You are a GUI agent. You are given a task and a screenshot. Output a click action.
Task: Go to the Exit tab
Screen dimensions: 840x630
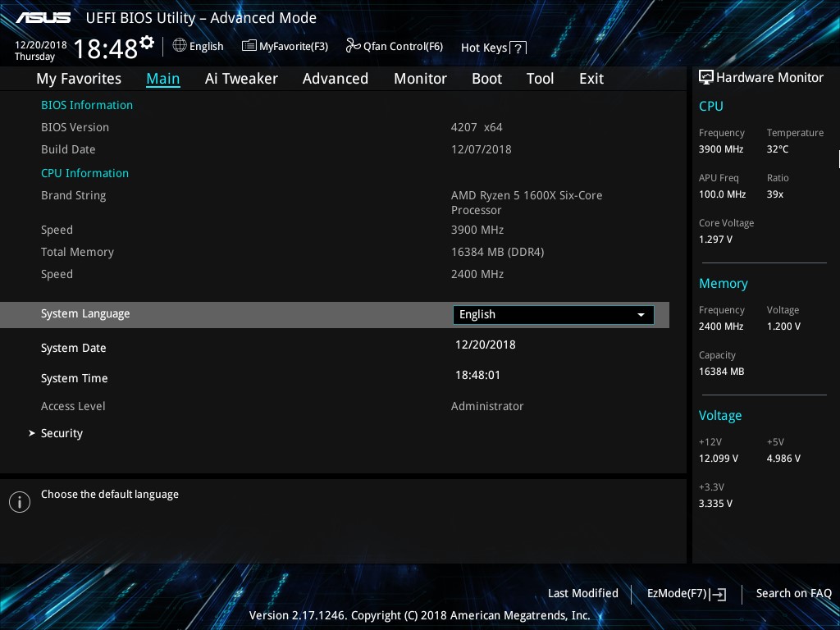(591, 79)
